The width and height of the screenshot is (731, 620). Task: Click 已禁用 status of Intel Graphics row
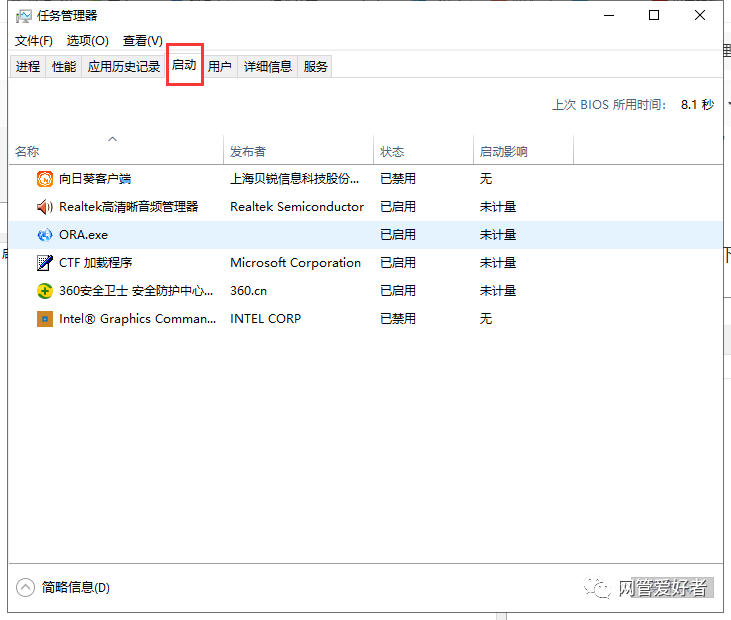398,319
